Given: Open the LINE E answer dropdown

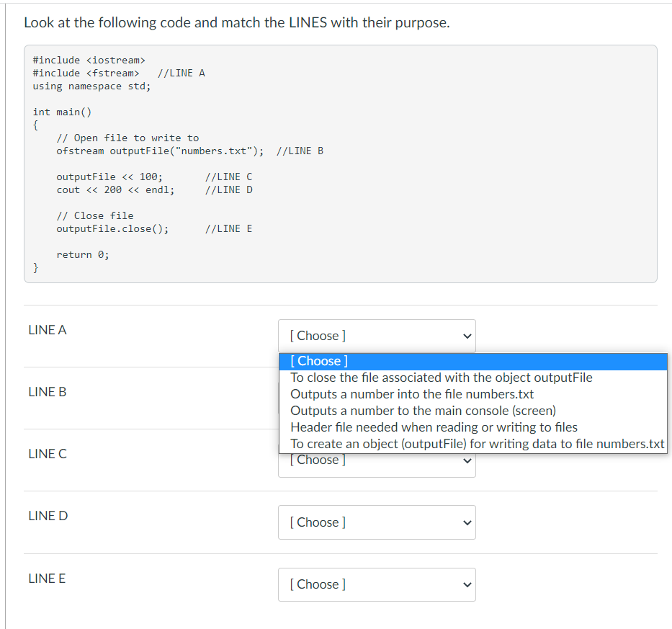Looking at the screenshot, I should pos(377,584).
